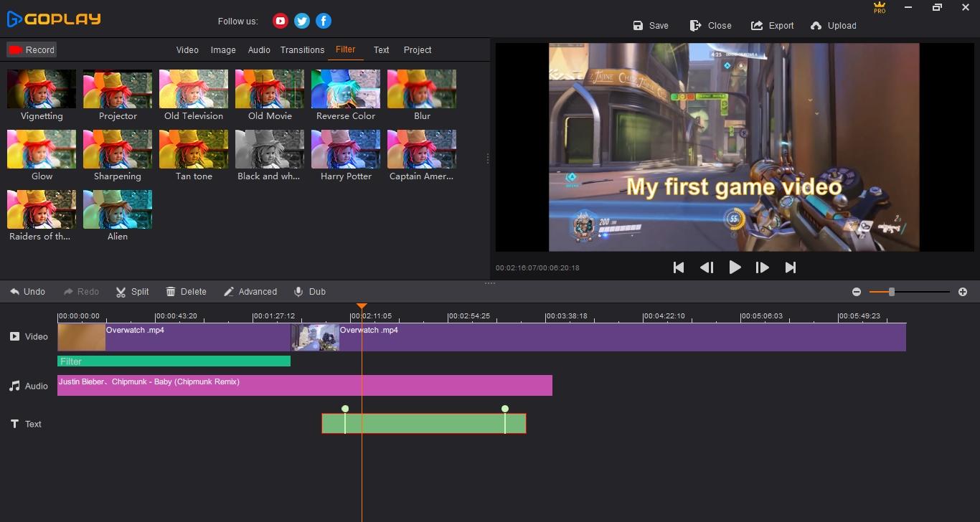Click the timeline zoom slider handle
This screenshot has height=522, width=980.
(892, 292)
